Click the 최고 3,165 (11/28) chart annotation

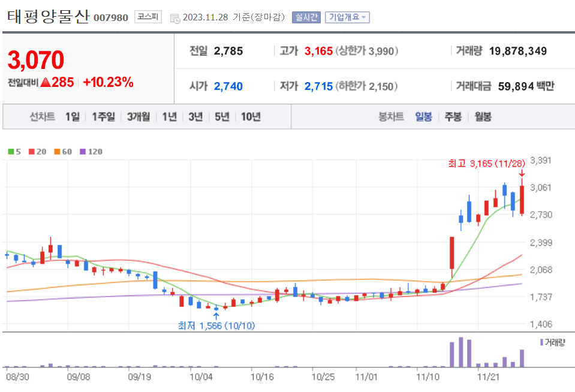click(486, 163)
